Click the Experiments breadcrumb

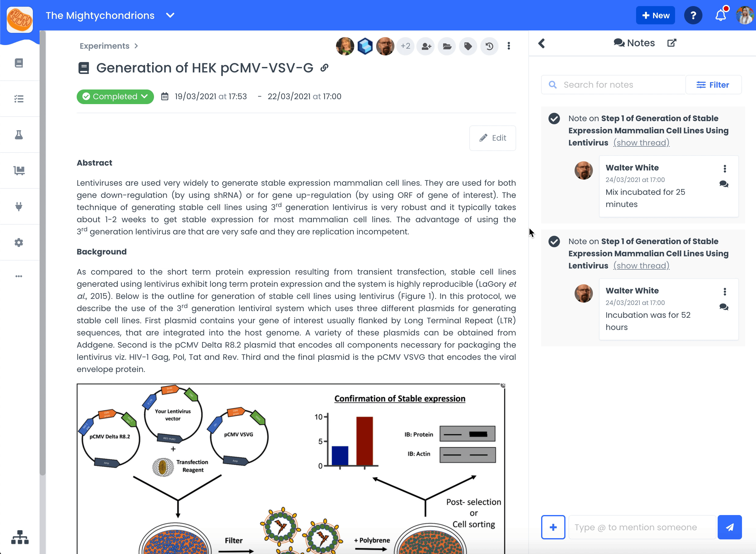pyautogui.click(x=104, y=46)
